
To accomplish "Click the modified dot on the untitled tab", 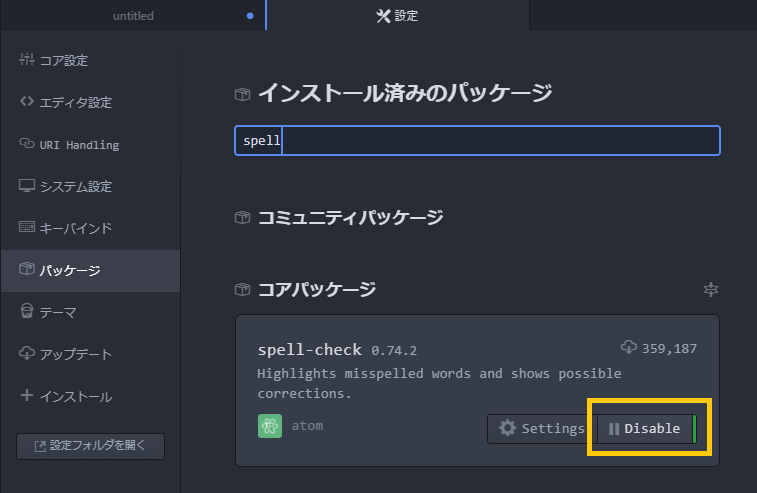I will click(250, 16).
